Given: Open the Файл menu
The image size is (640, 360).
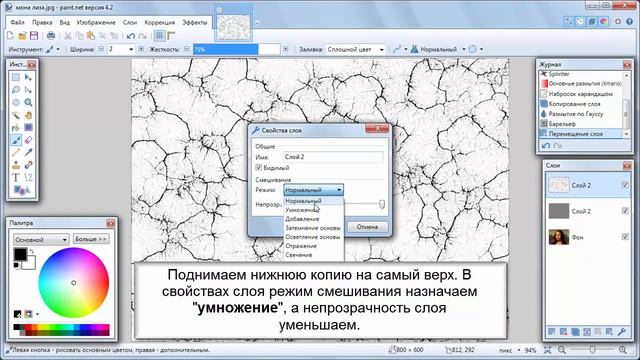Looking at the screenshot, I should point(18,22).
